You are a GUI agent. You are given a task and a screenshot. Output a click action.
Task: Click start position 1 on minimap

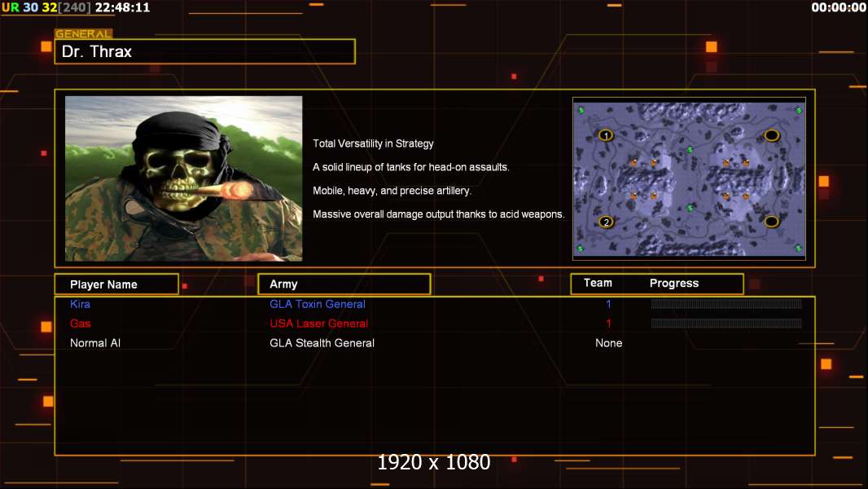pos(606,135)
